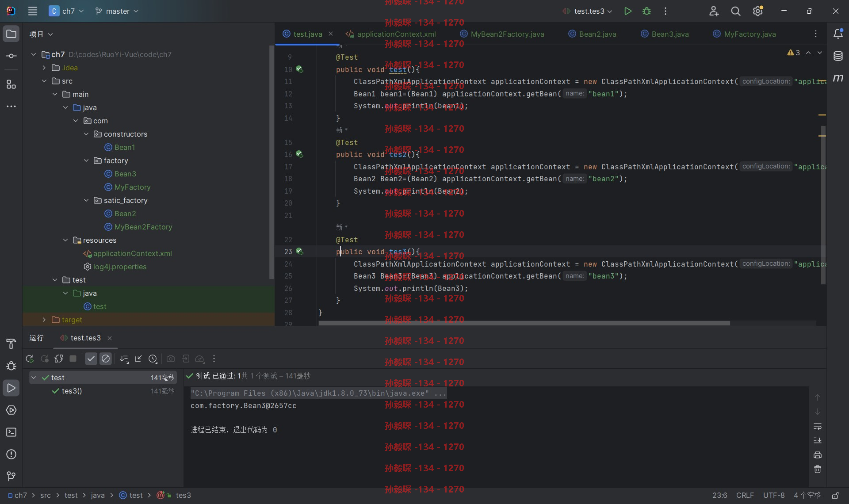Switch to MyBean2Factory.java tab
The image size is (849, 504).
(502, 34)
